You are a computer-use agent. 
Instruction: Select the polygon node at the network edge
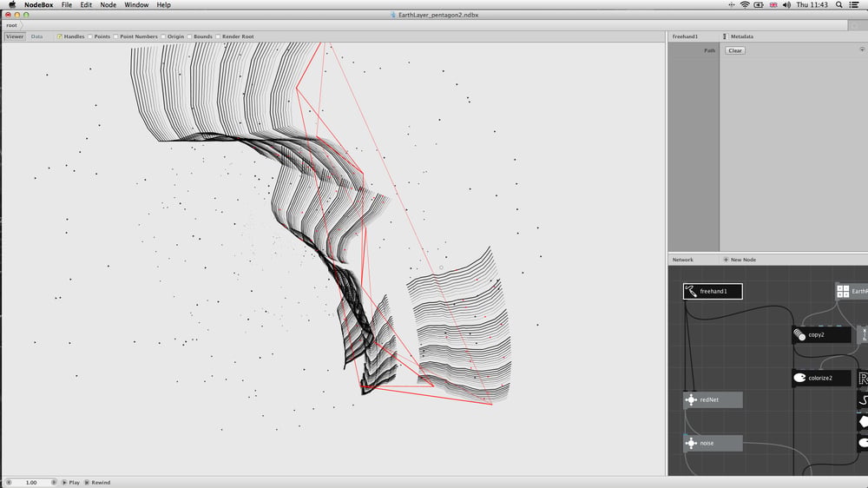863,421
